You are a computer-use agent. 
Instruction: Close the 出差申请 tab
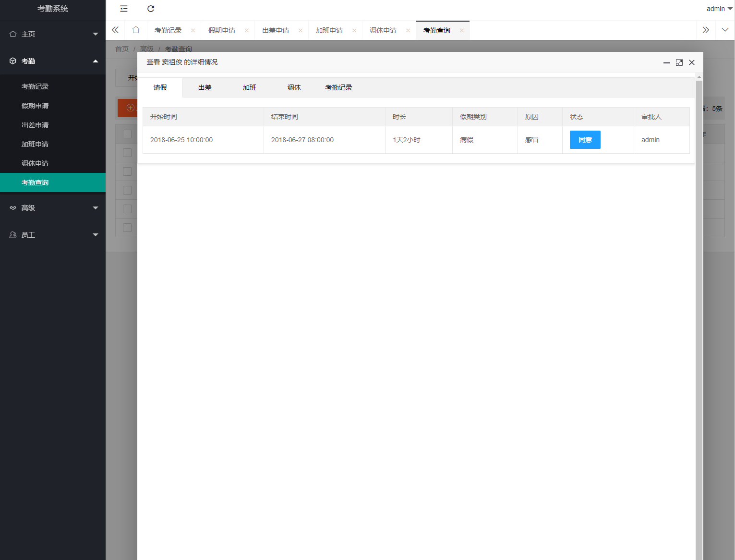click(x=301, y=30)
